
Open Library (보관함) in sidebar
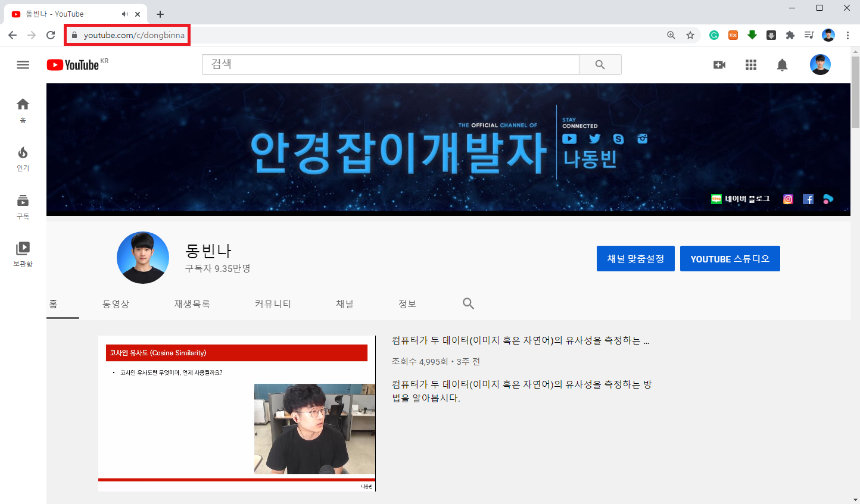click(x=23, y=254)
